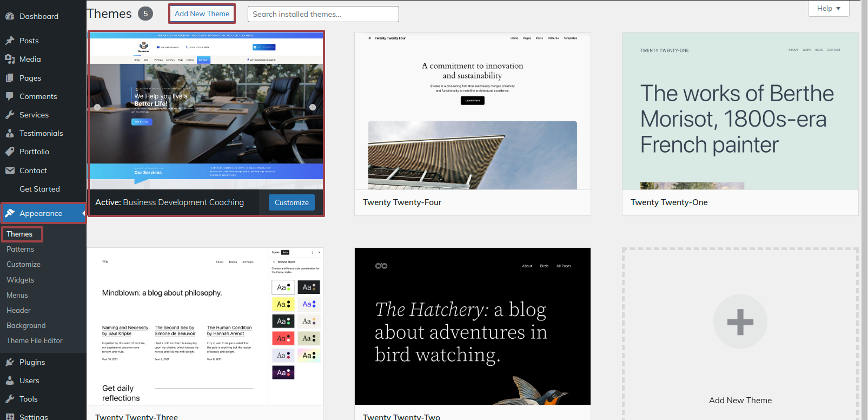Screen dimensions: 868x420
Task: Click the Posts pushpin icon
Action: [x=10, y=41]
